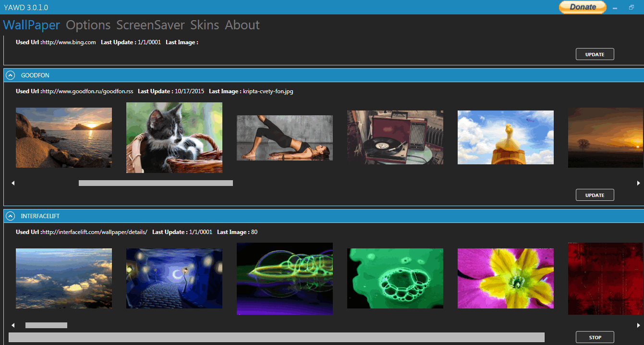644x345 pixels.
Task: Click the Donate button
Action: click(583, 7)
